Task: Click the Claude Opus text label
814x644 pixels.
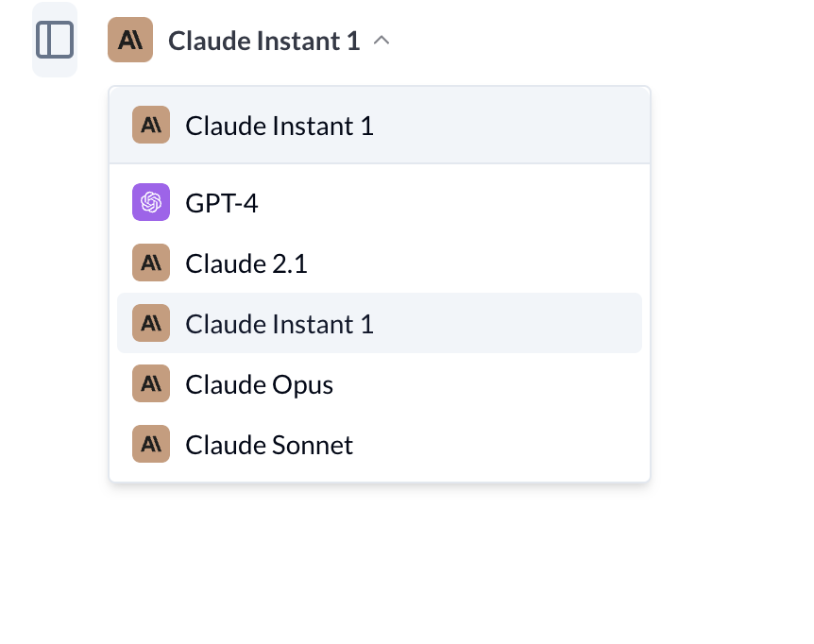Action: click(259, 385)
